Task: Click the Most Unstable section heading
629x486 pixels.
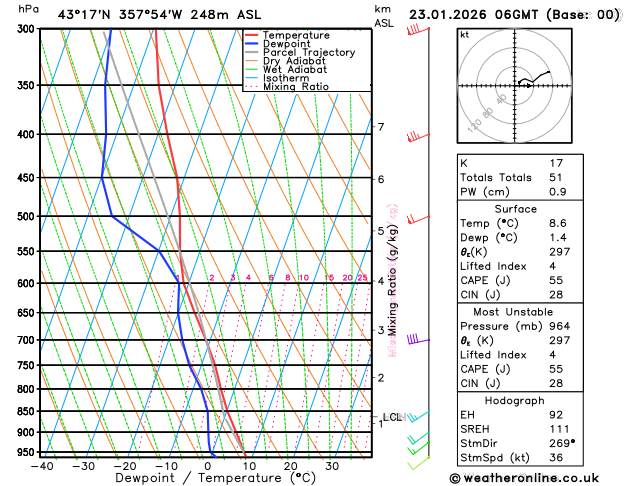Action: (x=513, y=312)
